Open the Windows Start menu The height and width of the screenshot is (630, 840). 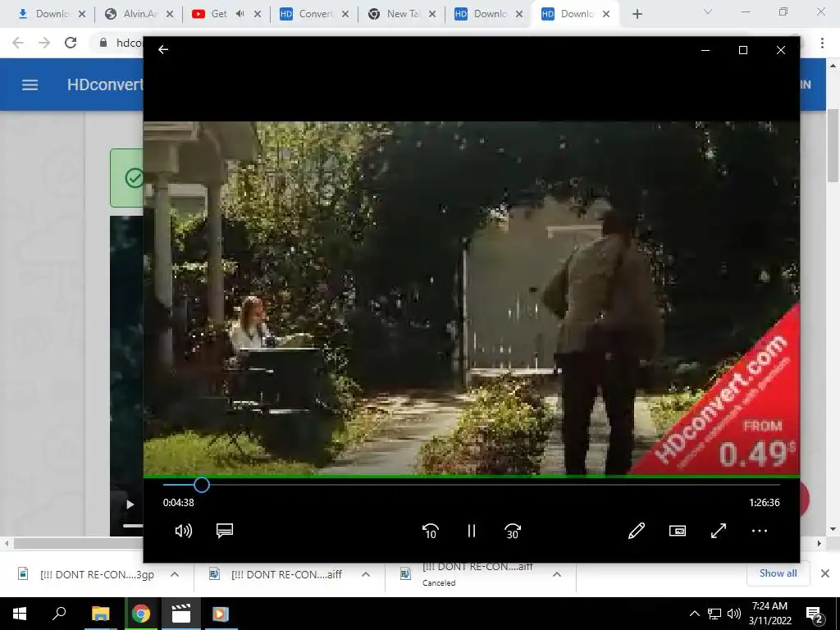20,614
